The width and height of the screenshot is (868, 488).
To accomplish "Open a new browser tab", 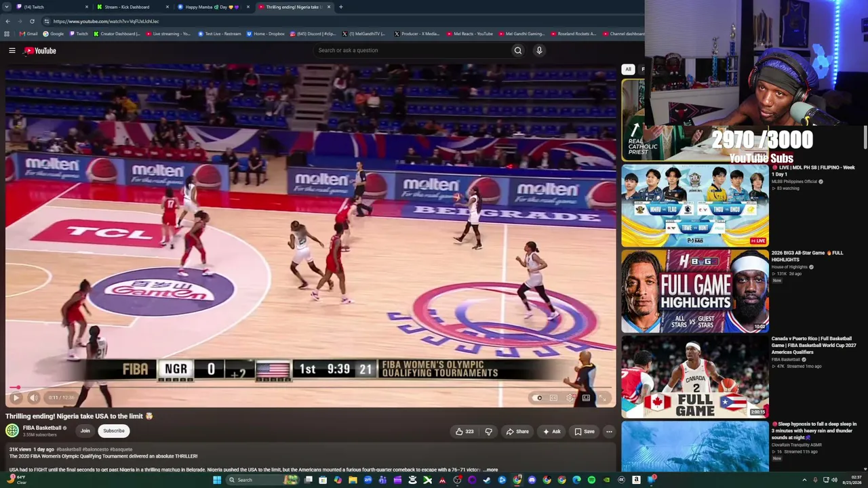I will click(x=340, y=7).
